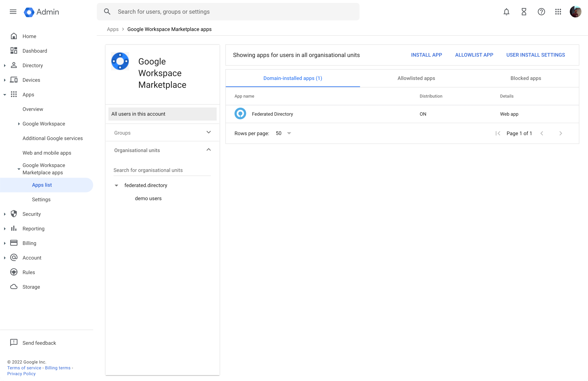Open USER INSTALL SETTINGS
Viewport: 588px width, 381px height.
tap(535, 55)
